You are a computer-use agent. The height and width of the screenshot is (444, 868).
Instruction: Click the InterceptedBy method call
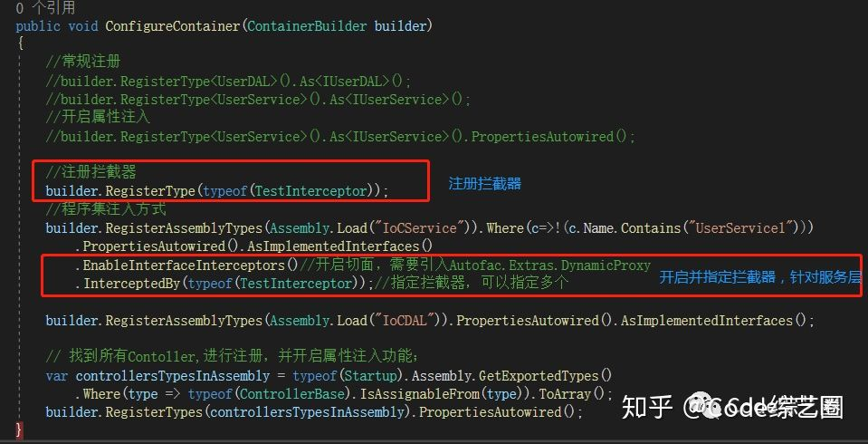pos(132,284)
